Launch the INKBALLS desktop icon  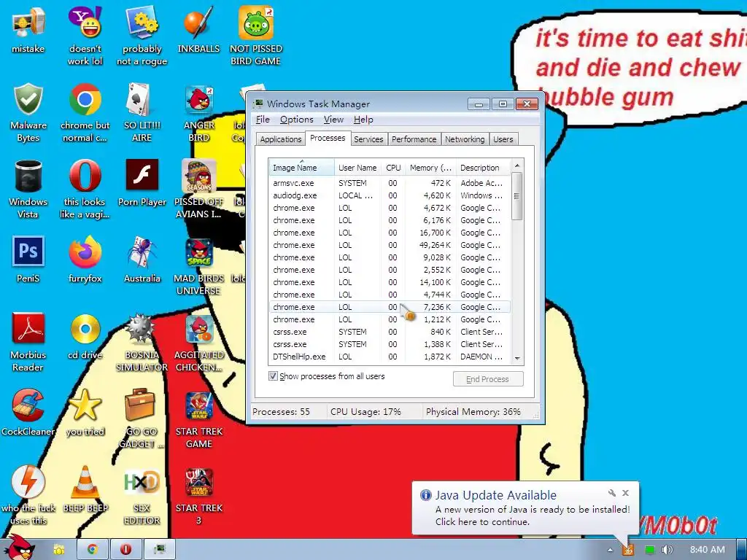[198, 28]
